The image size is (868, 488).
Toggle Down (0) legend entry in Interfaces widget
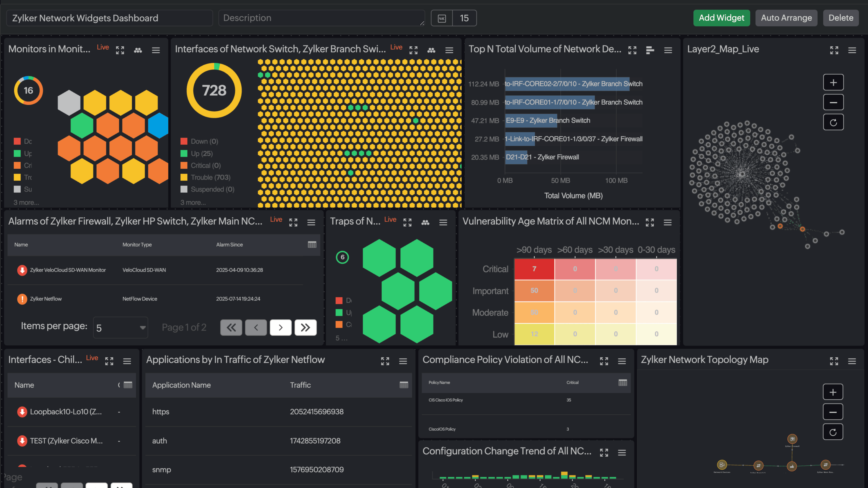click(204, 141)
